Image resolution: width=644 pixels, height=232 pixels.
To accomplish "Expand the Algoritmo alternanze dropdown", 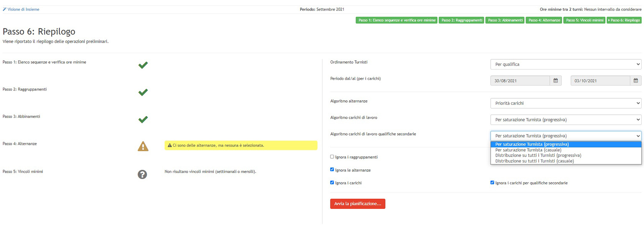I will (566, 103).
